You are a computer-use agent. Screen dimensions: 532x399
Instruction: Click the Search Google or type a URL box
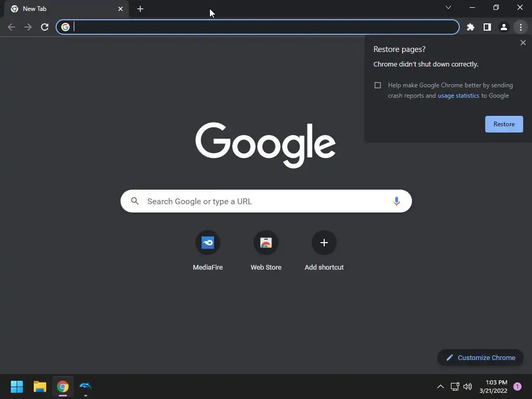(x=266, y=201)
